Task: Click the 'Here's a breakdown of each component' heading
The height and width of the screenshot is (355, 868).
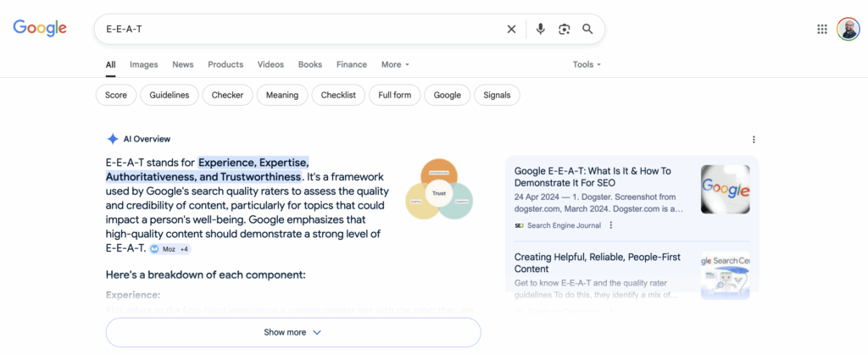Action: [205, 275]
